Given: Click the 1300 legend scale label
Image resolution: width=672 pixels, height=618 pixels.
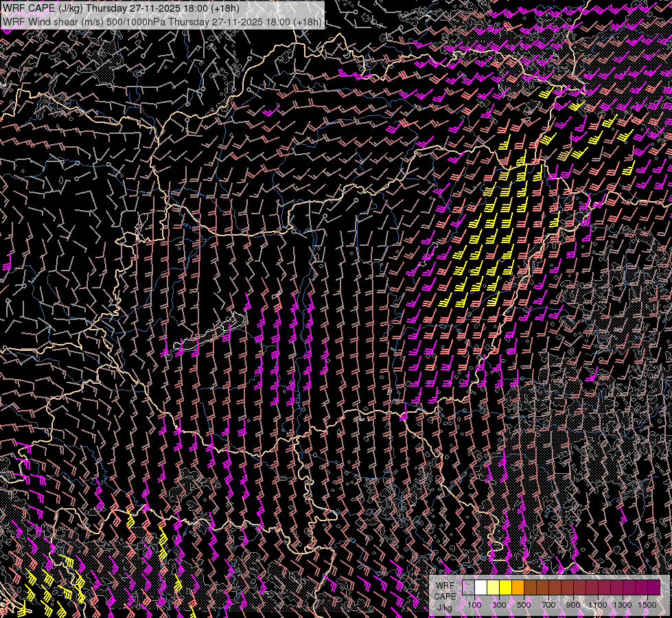Looking at the screenshot, I should click(x=623, y=605).
